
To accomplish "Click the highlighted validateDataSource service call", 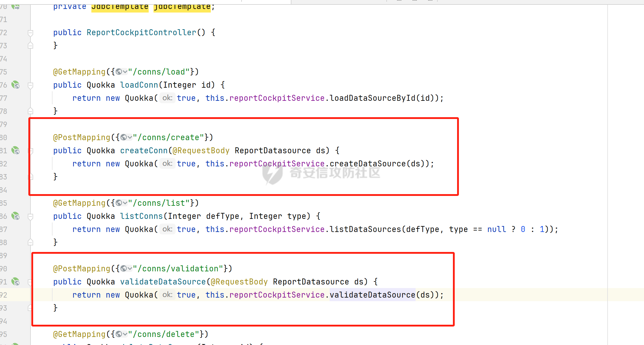I will (372, 295).
